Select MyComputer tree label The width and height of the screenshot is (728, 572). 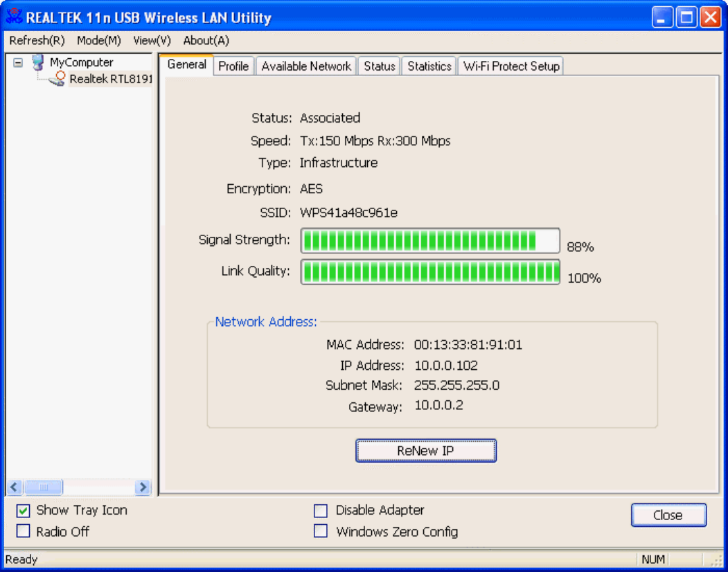click(81, 62)
